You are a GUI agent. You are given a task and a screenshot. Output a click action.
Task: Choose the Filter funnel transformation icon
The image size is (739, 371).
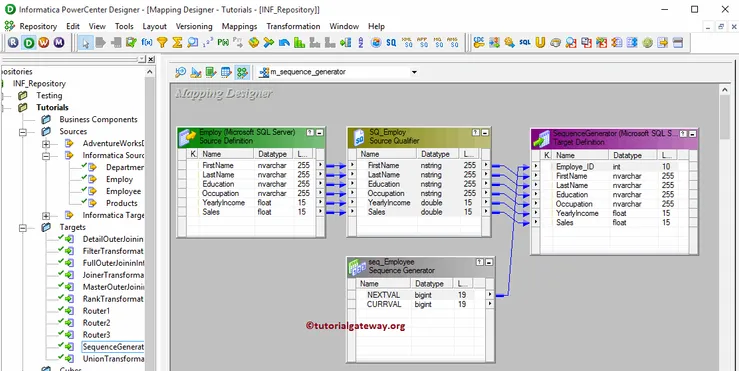tap(162, 43)
